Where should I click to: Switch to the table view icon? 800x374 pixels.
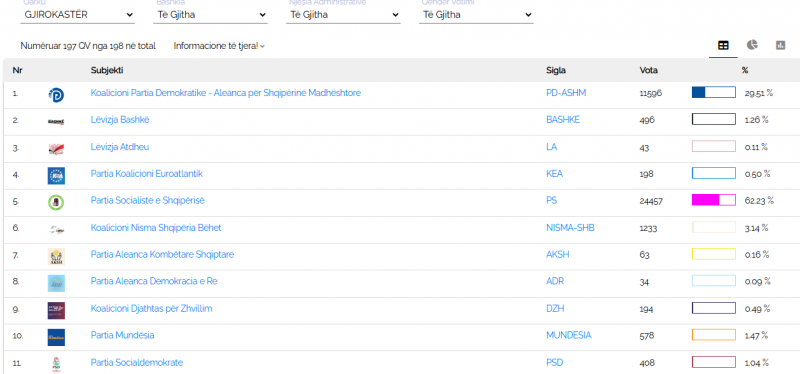(723, 45)
